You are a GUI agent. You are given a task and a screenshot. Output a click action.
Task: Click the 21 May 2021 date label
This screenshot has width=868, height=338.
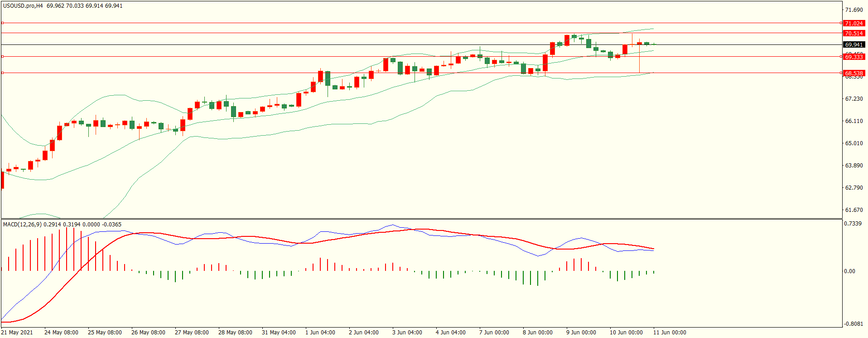17,332
